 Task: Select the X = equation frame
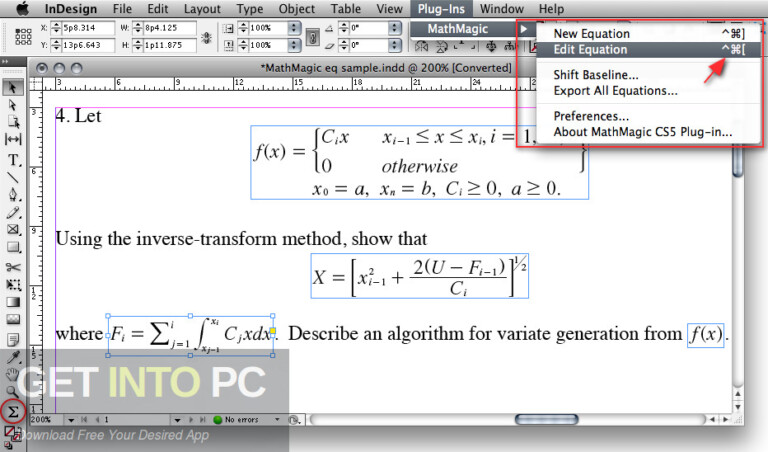[420, 276]
